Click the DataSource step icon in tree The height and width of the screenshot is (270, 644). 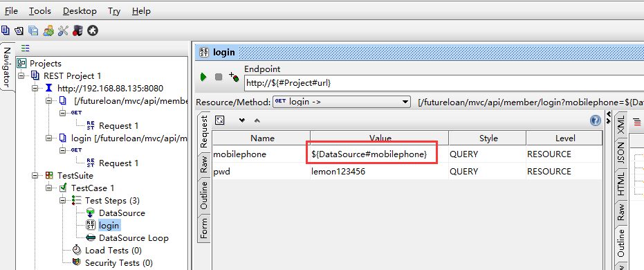point(91,213)
